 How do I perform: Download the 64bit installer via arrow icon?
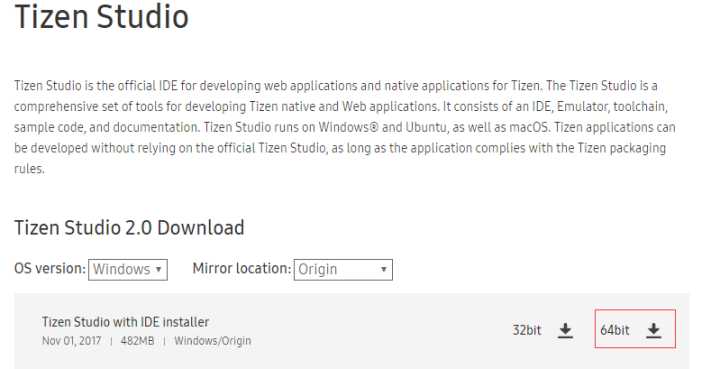[x=653, y=330]
